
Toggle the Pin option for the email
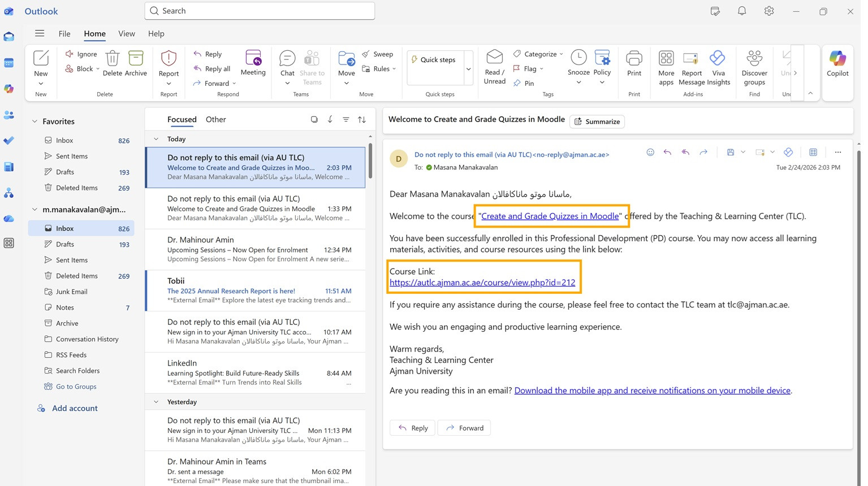click(x=524, y=83)
